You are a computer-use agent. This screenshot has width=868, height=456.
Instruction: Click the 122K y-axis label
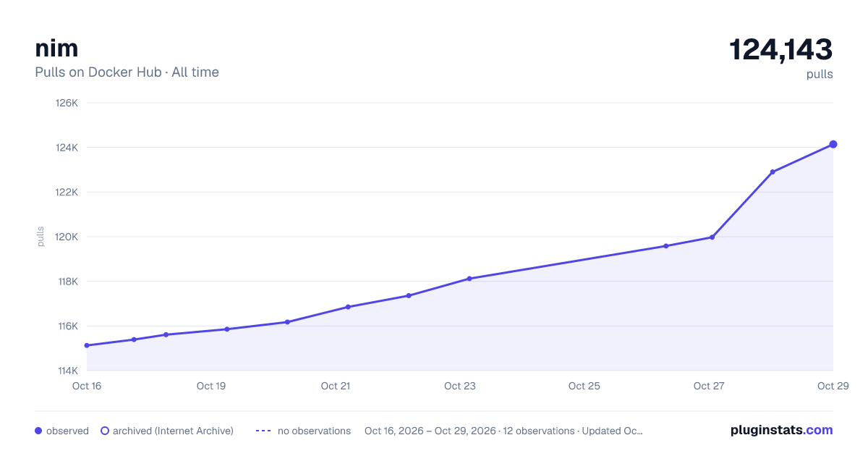[x=67, y=192]
